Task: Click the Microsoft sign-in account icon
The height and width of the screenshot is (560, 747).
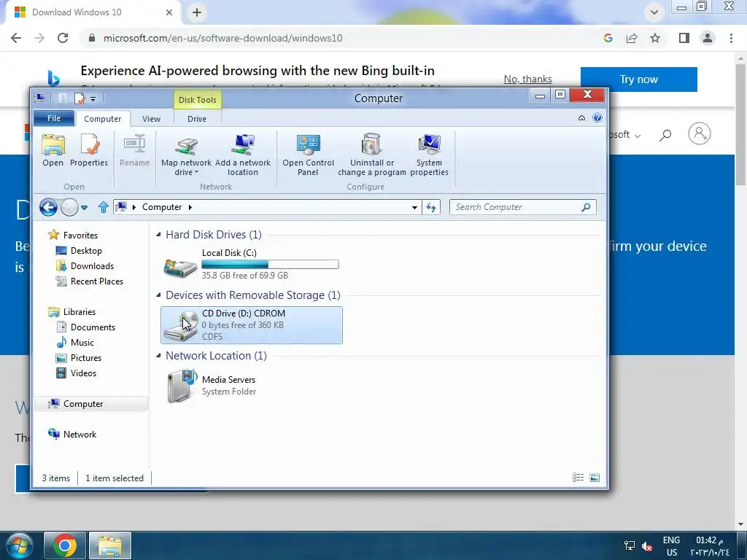Action: coord(700,133)
